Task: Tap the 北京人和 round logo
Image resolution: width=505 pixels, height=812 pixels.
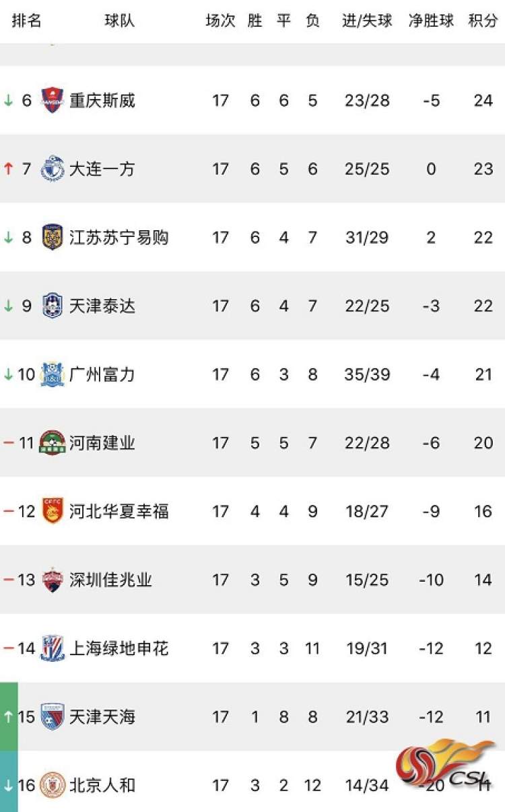Action: pos(52,785)
